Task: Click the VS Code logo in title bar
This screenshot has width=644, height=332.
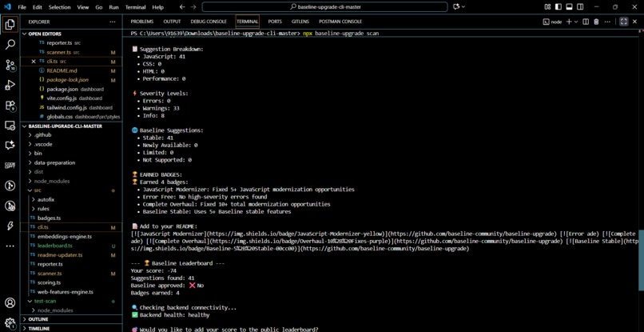Action: pos(7,7)
